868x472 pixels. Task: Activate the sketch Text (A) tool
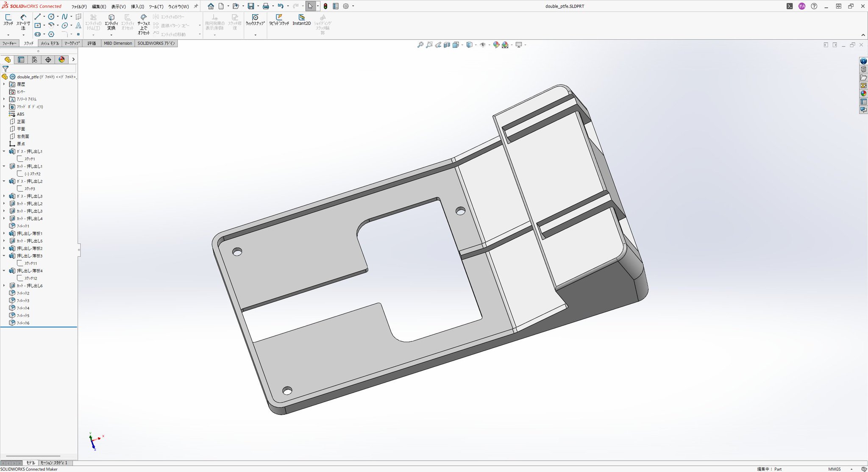pos(78,25)
